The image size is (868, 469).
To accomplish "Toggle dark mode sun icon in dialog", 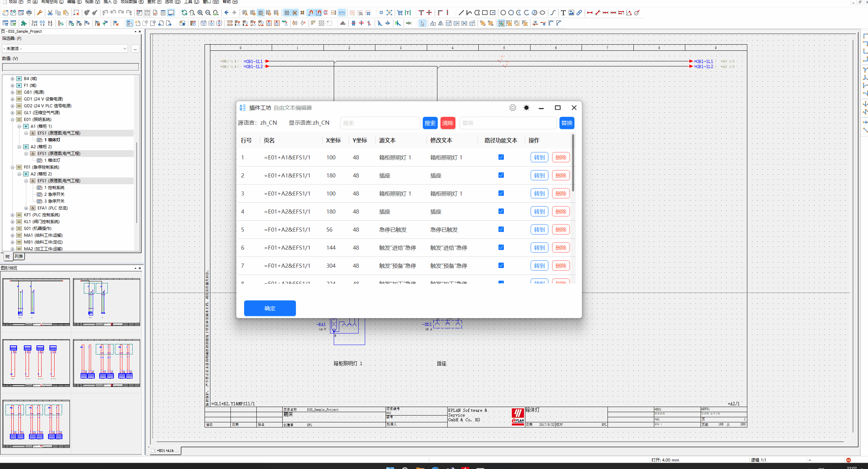I will click(526, 108).
